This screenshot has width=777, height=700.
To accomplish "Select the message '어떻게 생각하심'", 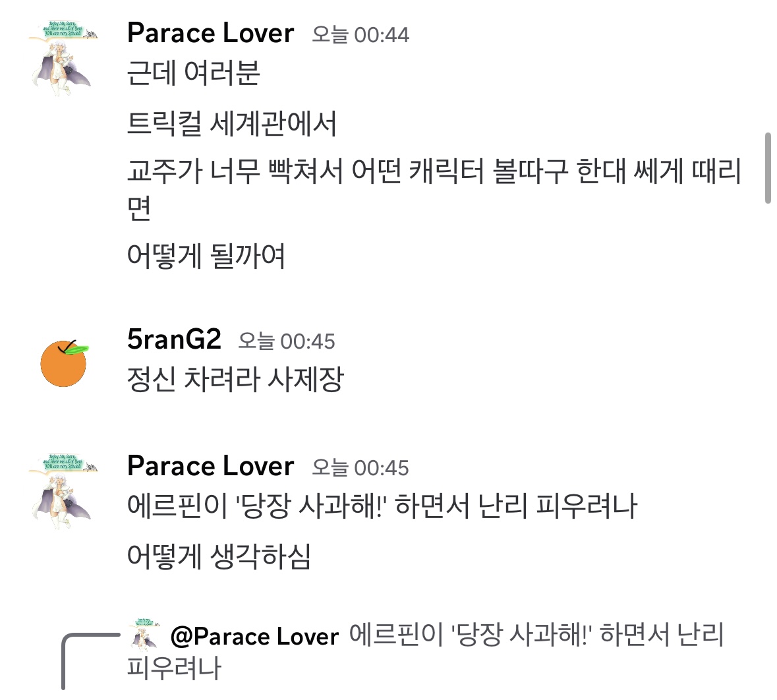I will [x=218, y=556].
